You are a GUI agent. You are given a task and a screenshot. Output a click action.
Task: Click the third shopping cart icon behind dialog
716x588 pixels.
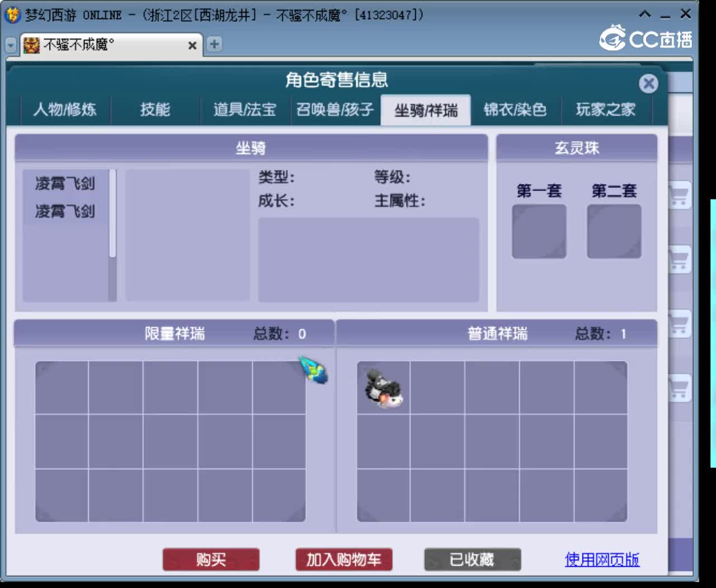click(x=679, y=324)
